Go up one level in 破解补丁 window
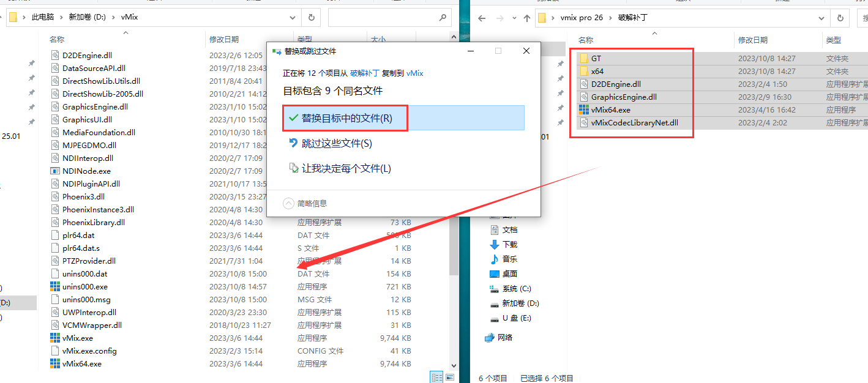 point(527,18)
